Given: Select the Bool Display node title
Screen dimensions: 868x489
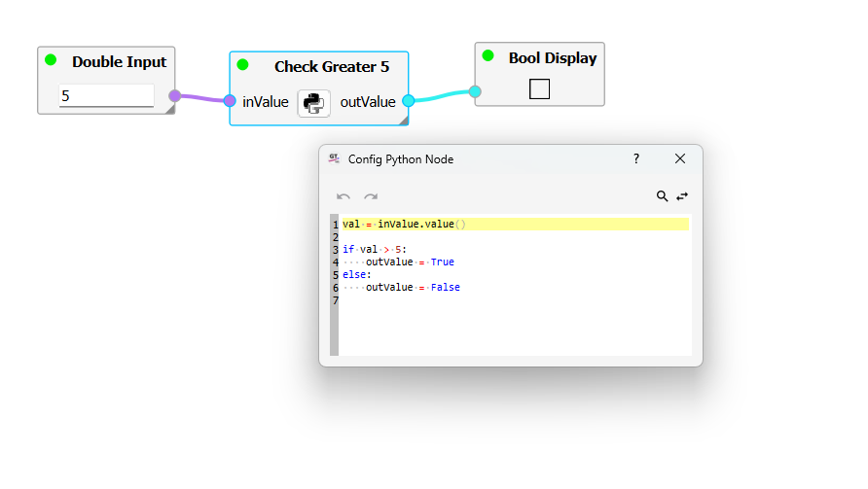Looking at the screenshot, I should pyautogui.click(x=553, y=58).
